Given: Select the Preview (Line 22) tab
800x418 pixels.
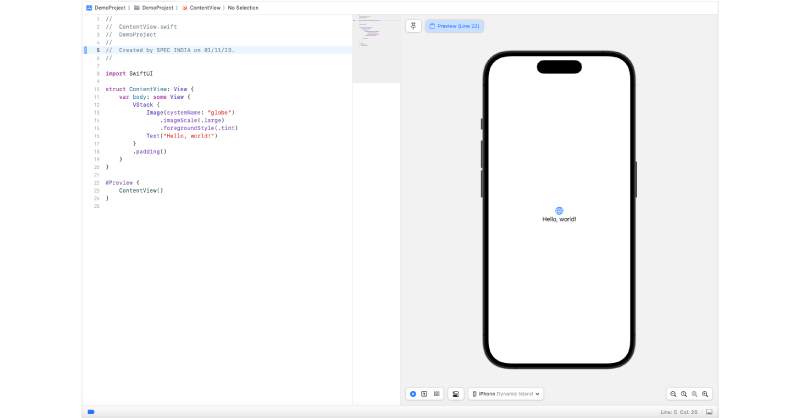Looking at the screenshot, I should tap(455, 26).
